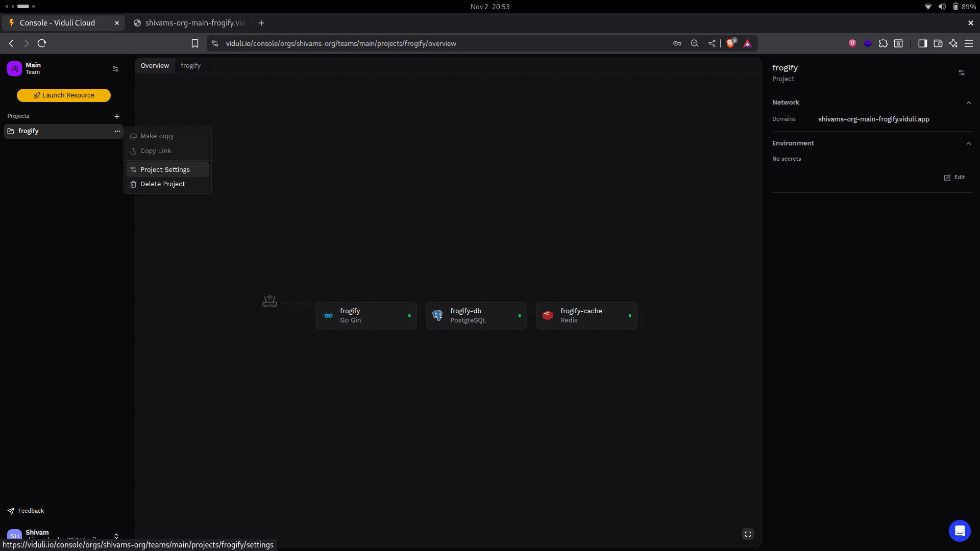
Task: Collapse the Environment section
Action: pos(968,143)
